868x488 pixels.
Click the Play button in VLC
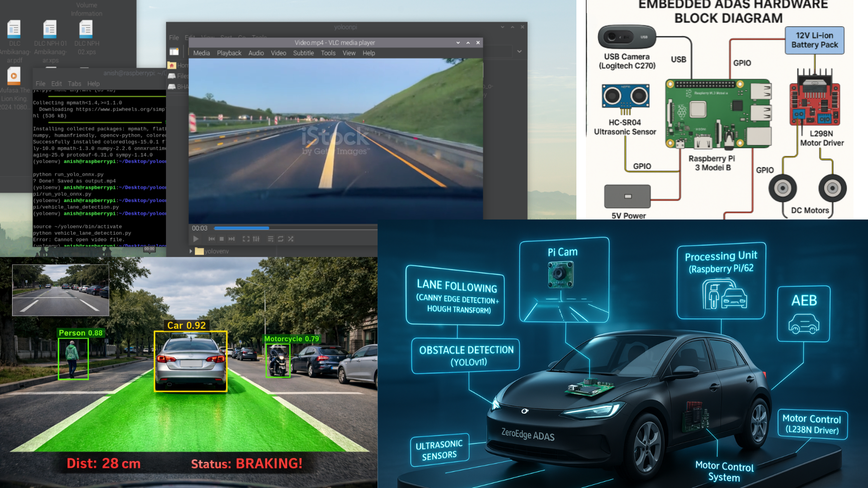point(196,239)
